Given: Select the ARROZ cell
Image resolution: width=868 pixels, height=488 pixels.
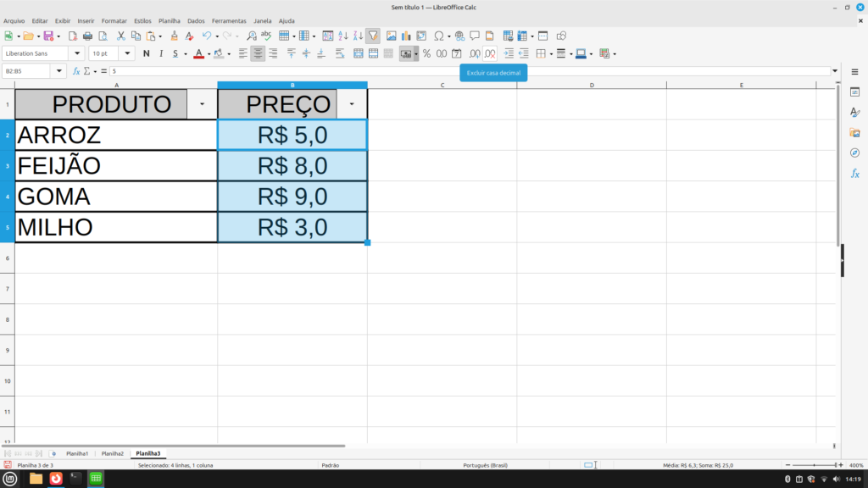Looking at the screenshot, I should pos(116,135).
